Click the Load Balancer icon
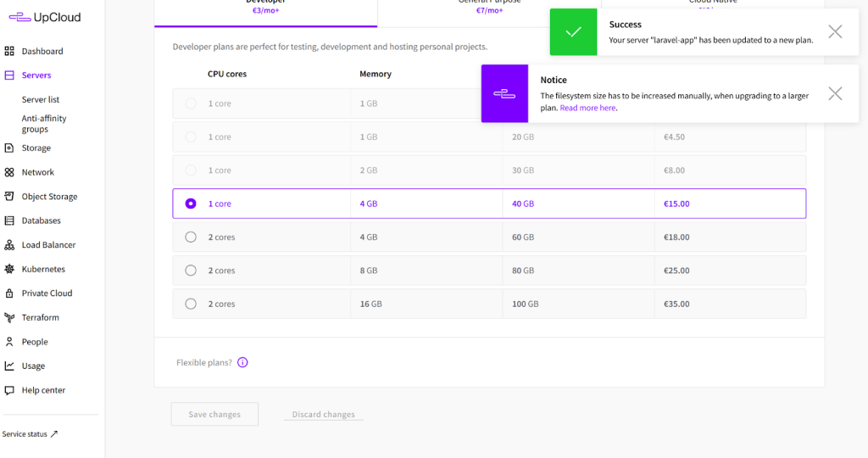This screenshot has height=458, width=868. coord(9,245)
